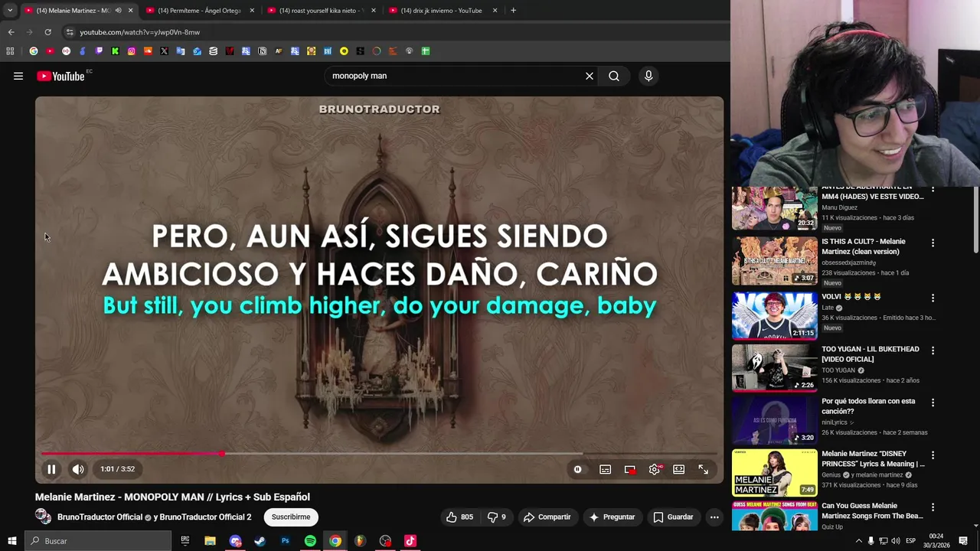Switch to theater mode view
This screenshot has width=980, height=551.
click(678, 469)
